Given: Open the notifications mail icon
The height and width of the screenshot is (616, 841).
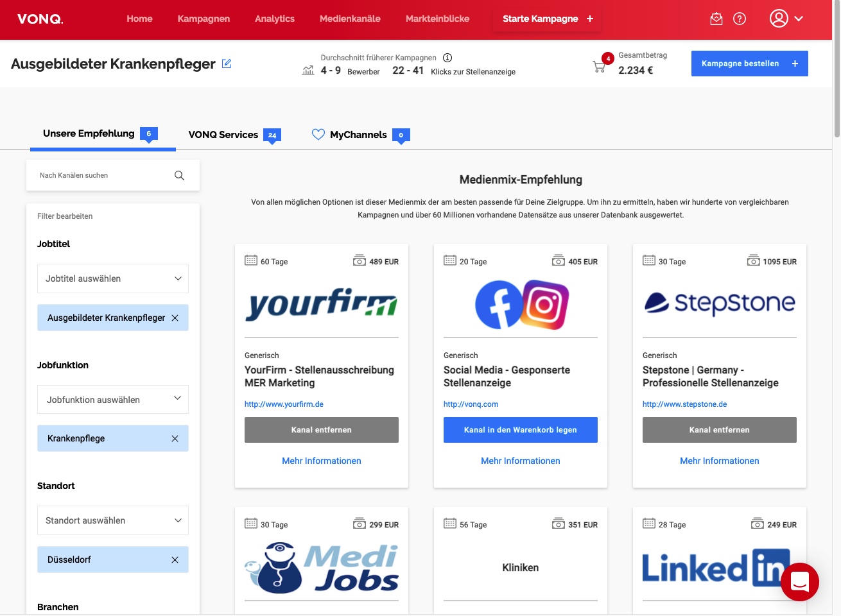Looking at the screenshot, I should tap(716, 19).
